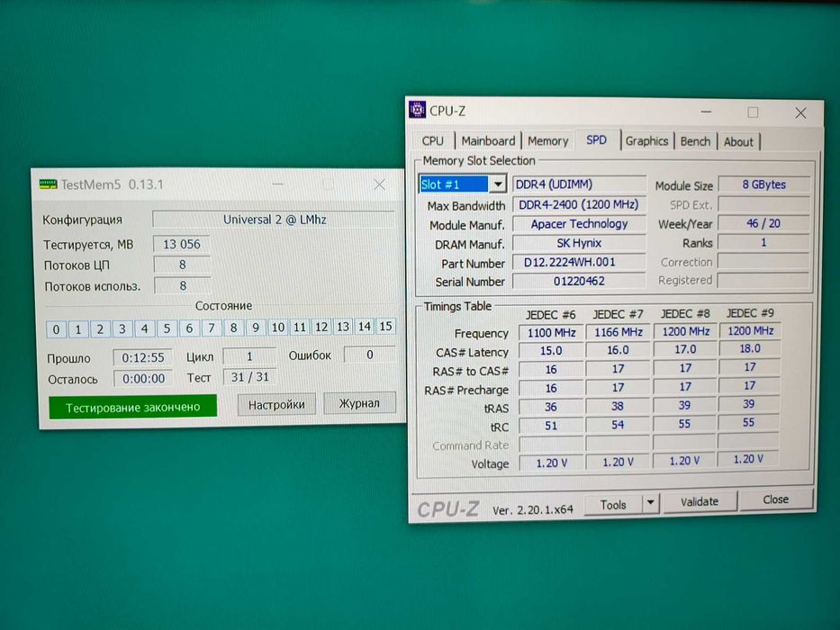
Task: Click thread state box 15
Action: click(385, 326)
